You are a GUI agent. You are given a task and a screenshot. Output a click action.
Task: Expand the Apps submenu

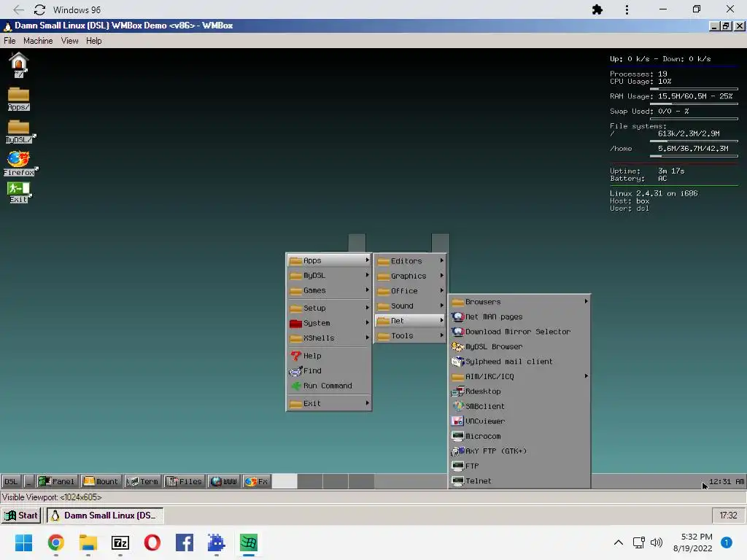(x=329, y=260)
